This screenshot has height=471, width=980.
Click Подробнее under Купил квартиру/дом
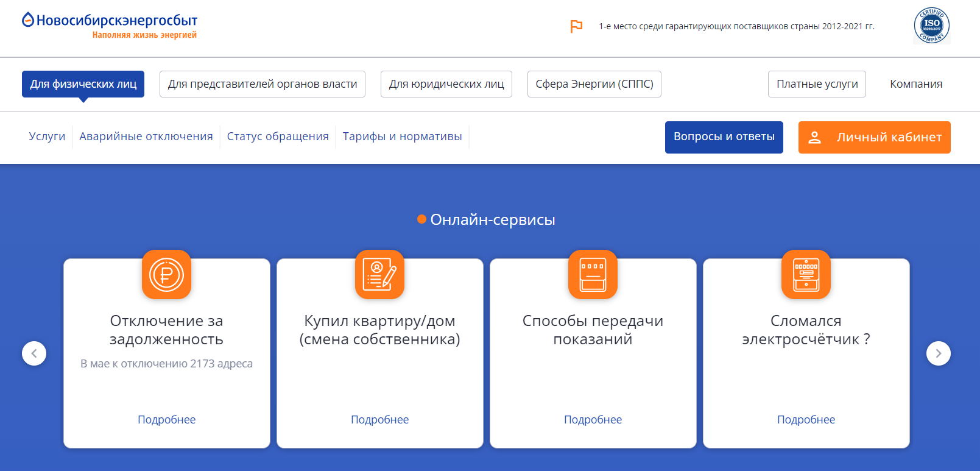[x=379, y=420]
